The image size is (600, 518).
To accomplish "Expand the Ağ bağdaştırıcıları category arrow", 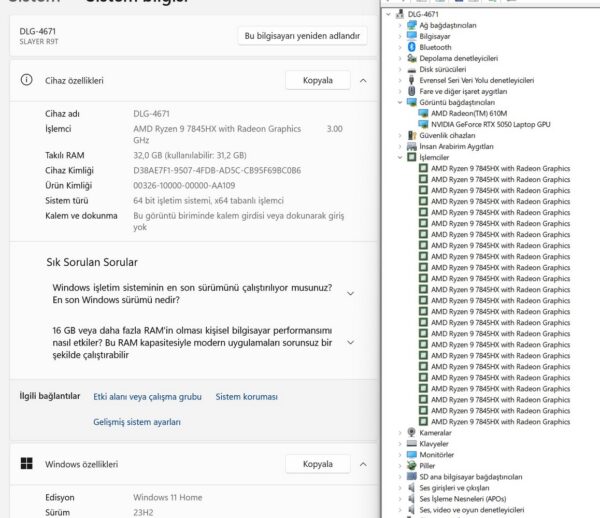I will click(400, 25).
